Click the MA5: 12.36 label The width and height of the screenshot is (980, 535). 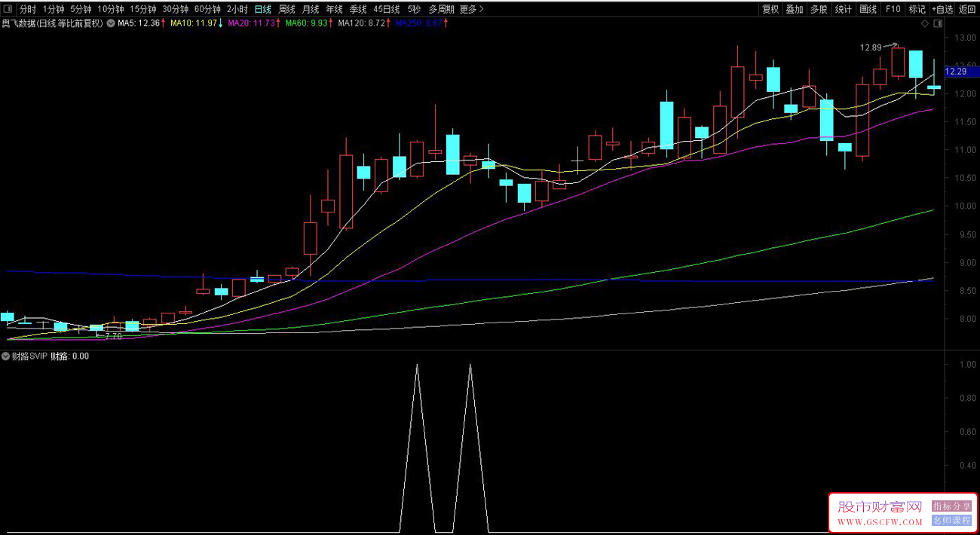click(x=139, y=23)
